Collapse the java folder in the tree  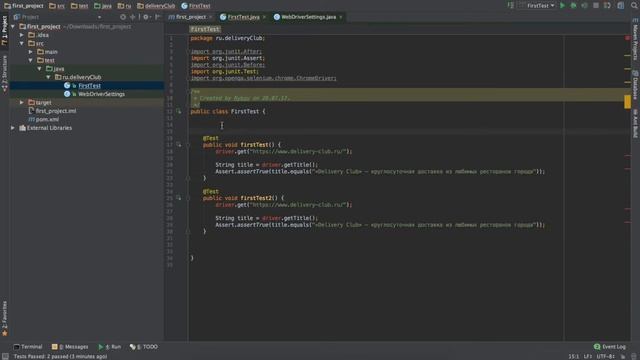[x=40, y=69]
